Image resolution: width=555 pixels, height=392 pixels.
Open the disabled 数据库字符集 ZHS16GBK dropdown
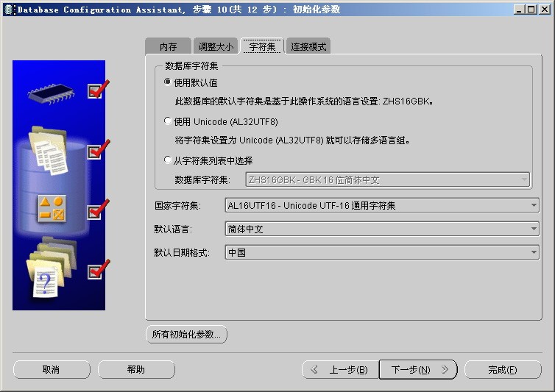click(388, 179)
